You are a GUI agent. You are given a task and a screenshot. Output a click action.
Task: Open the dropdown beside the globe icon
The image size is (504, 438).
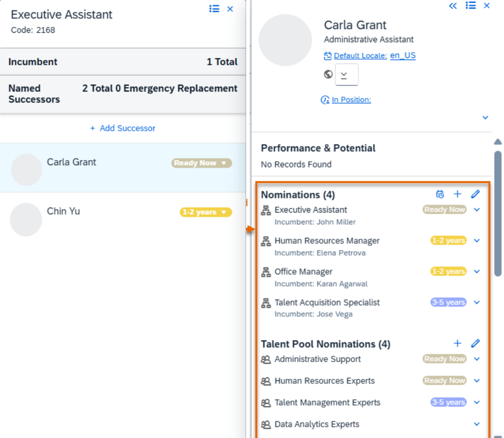(x=346, y=75)
